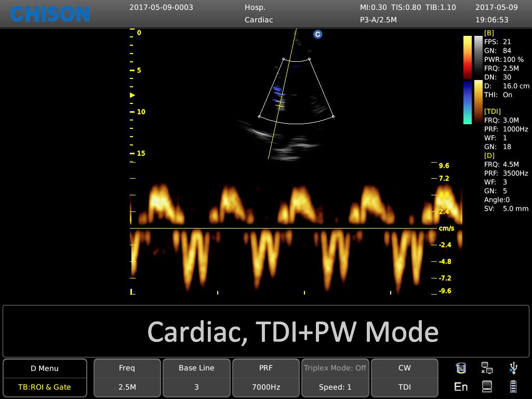Toggle the TB:ROI & Gate option
The height and width of the screenshot is (399, 532).
(45, 387)
